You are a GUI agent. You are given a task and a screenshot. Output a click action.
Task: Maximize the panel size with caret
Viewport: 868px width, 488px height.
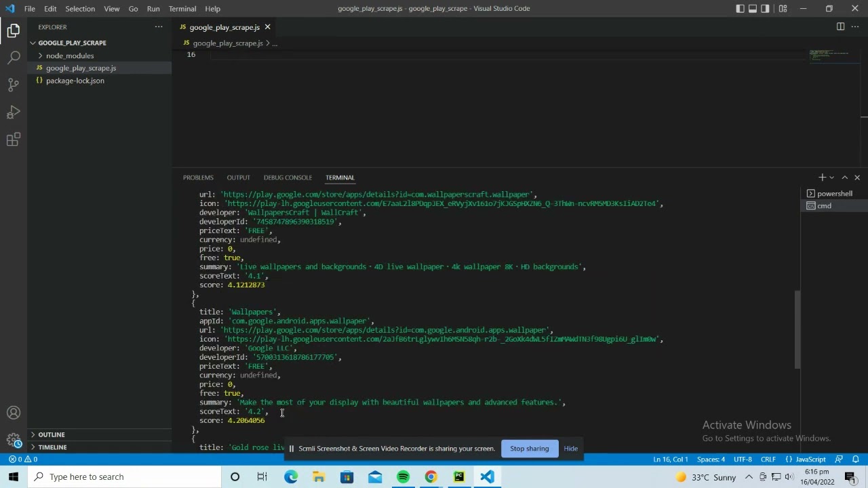[x=844, y=178]
